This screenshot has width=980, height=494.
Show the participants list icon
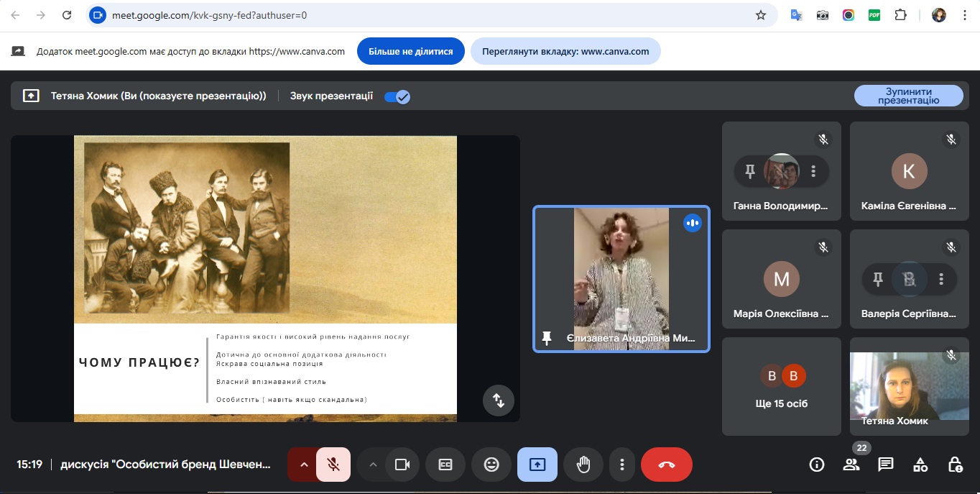851,465
